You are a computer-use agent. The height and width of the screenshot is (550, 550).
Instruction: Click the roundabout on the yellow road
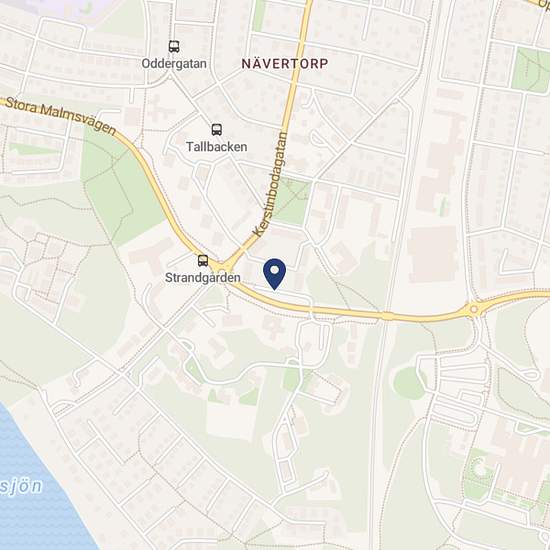coord(474,309)
